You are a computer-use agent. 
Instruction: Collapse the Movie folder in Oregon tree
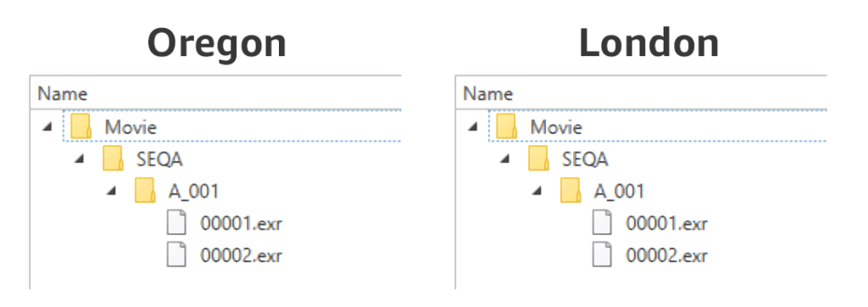click(47, 127)
